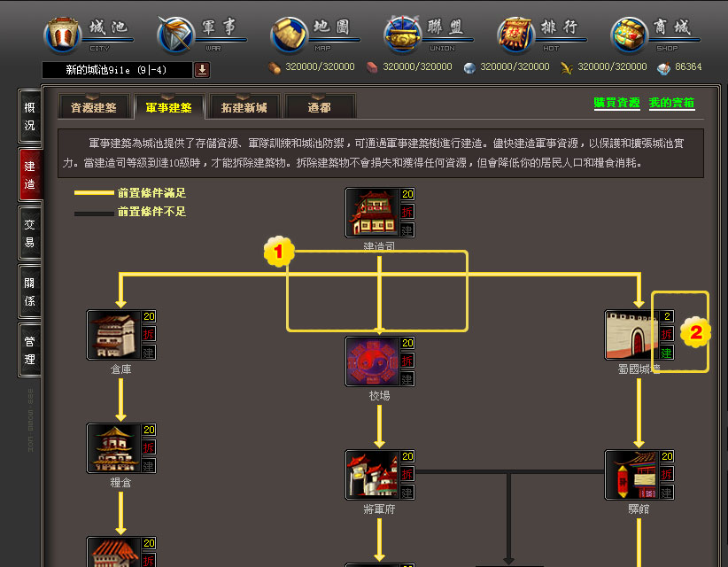Click the 將軍府 building label
Screen dimensions: 728x567
pyautogui.click(x=379, y=509)
